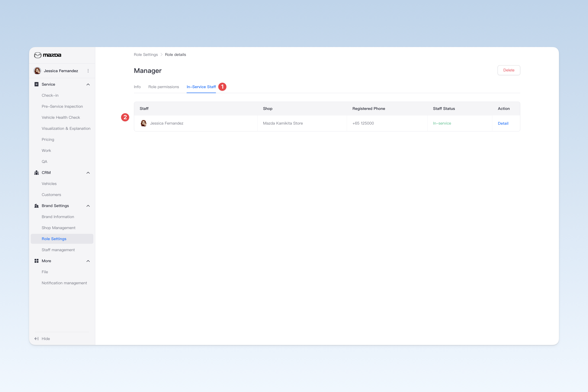Delete the Manager role

tap(509, 70)
